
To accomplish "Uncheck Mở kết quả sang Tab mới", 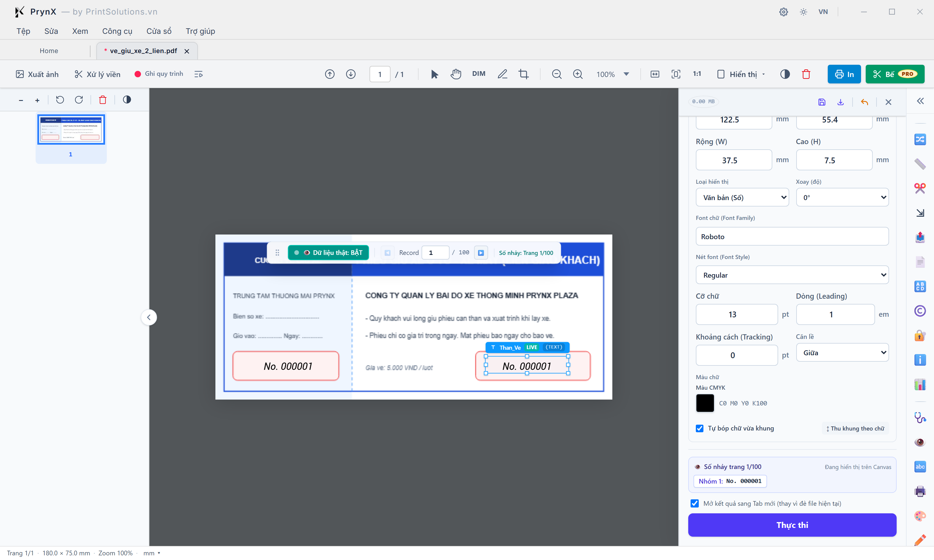I will click(695, 503).
